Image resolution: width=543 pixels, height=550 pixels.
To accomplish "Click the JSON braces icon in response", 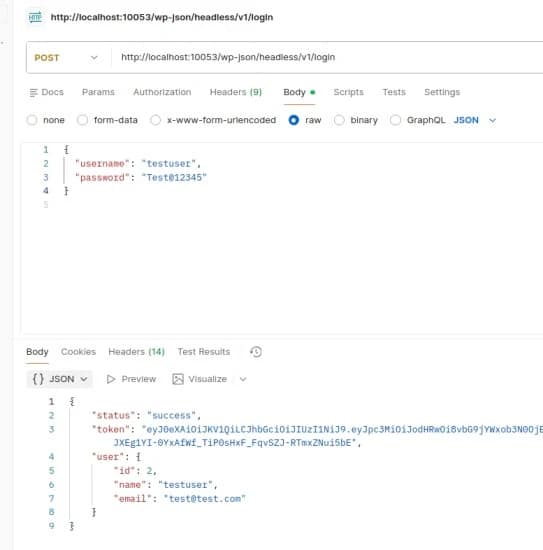I will (38, 379).
